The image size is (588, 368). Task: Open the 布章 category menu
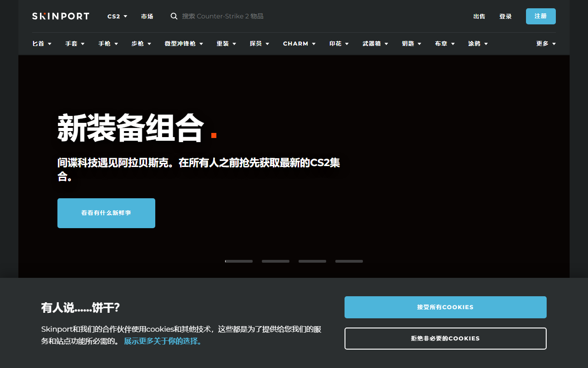(445, 44)
